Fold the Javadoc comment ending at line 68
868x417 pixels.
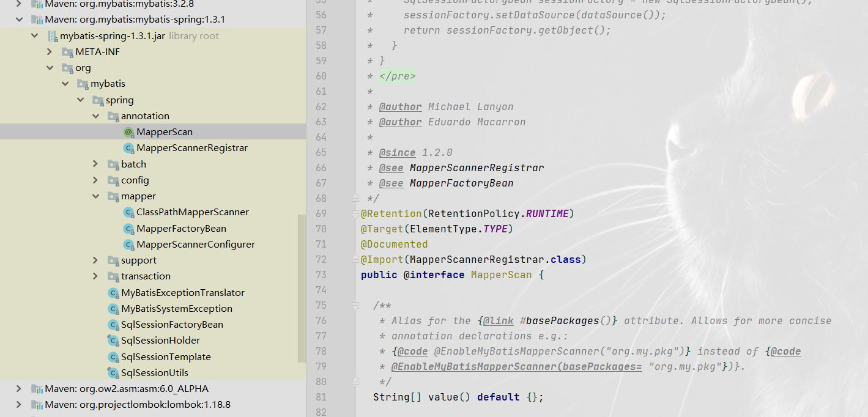click(x=355, y=198)
